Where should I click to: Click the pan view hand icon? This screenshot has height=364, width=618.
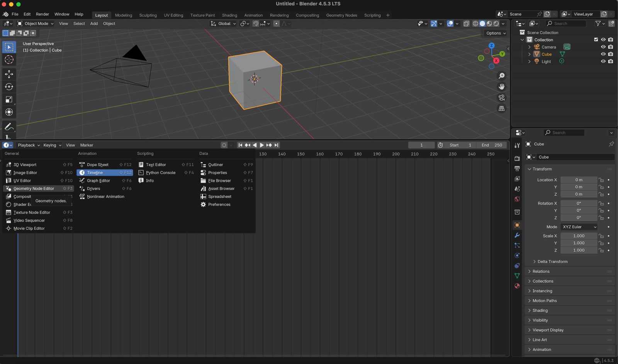(501, 87)
